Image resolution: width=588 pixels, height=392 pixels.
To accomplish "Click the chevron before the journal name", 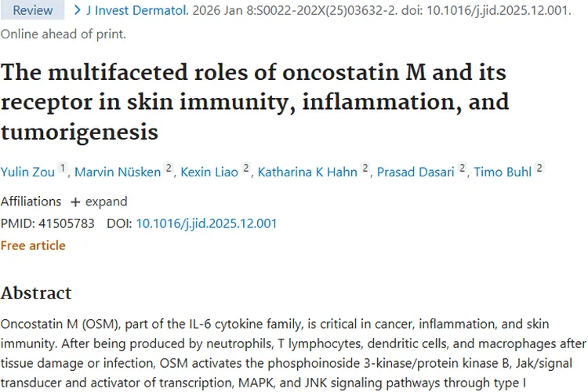I will (77, 10).
